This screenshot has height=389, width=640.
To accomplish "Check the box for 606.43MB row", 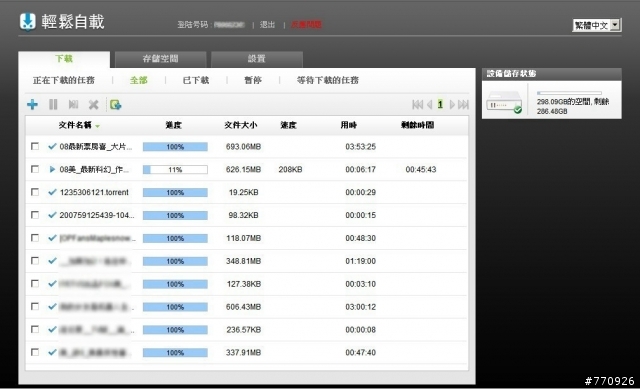I will (35, 306).
